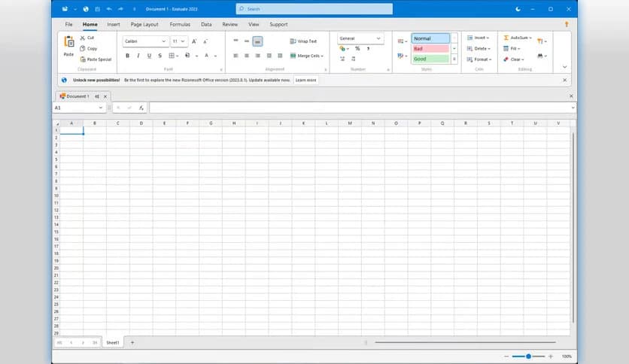This screenshot has height=364, width=629.
Task: Decrease the cell indent
Action: point(269,56)
